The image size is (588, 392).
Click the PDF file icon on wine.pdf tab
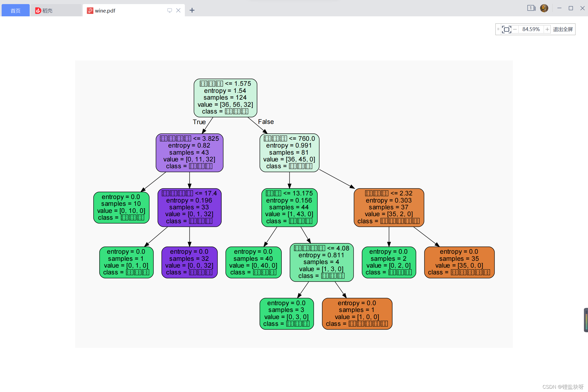click(90, 11)
